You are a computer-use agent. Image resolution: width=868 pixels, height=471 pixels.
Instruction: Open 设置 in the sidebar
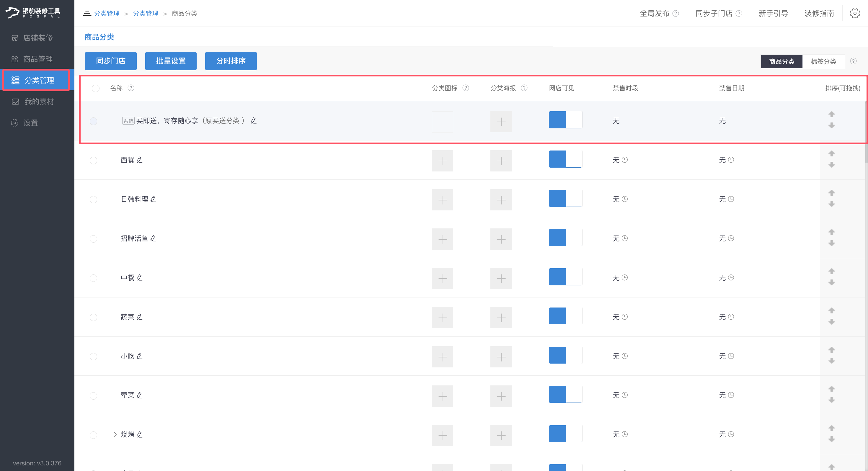pos(37,123)
